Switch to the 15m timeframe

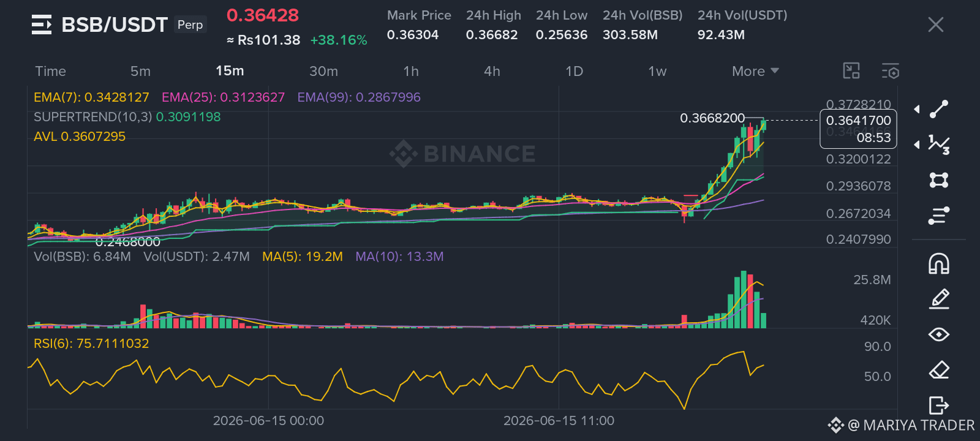tap(230, 71)
